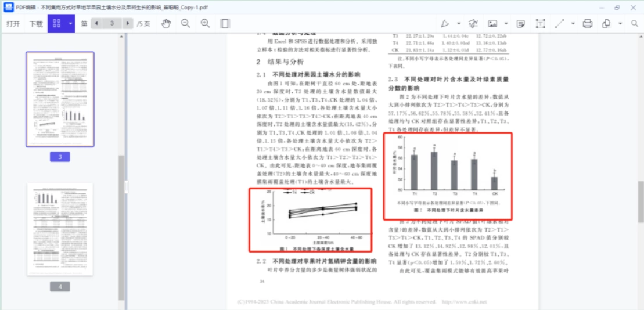Expand the highlighter tool options arrow

click(x=459, y=24)
